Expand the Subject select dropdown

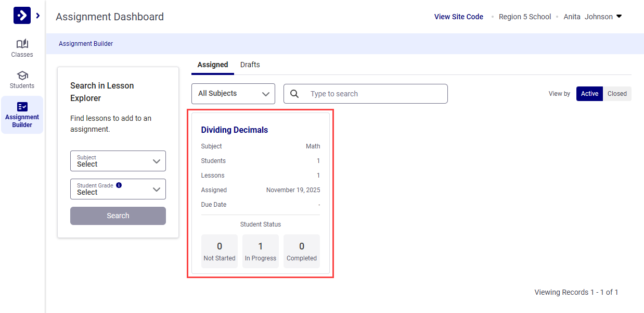[118, 161]
